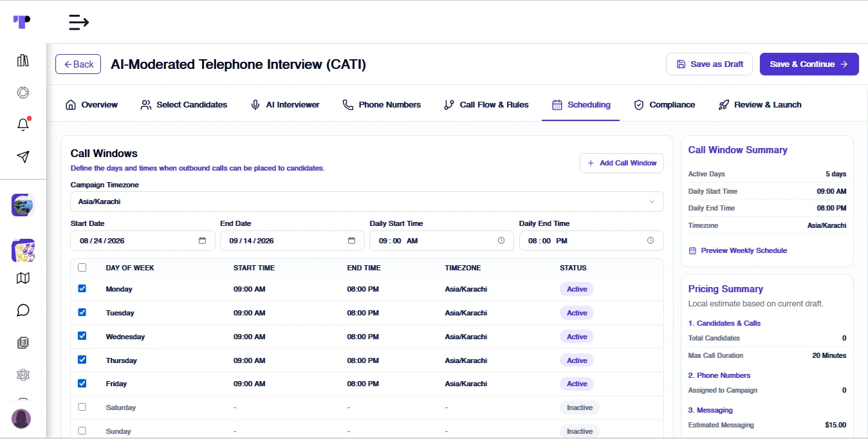Click the house icon of Overview tab
Image resolution: width=868 pixels, height=439 pixels.
(x=71, y=104)
